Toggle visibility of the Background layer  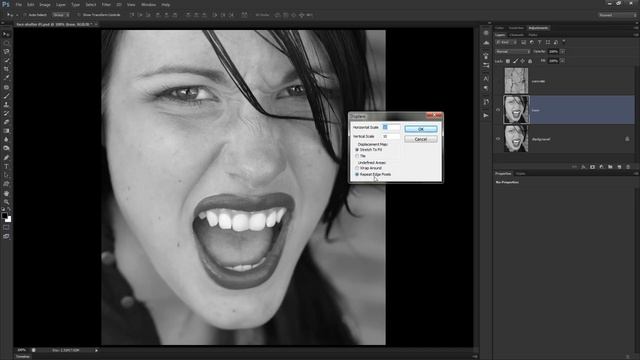tap(498, 139)
